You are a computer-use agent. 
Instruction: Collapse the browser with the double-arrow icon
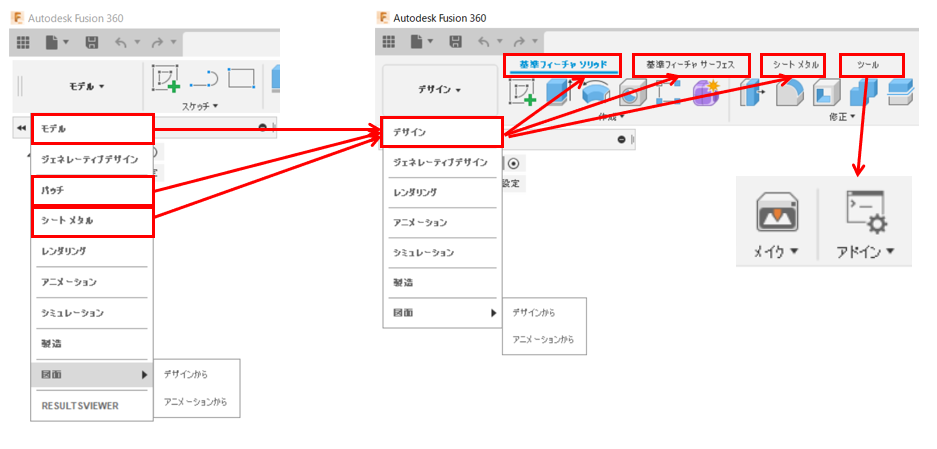[21, 128]
